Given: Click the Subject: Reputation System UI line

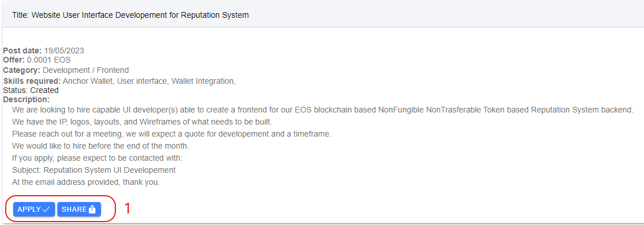Looking at the screenshot, I should [x=94, y=169].
